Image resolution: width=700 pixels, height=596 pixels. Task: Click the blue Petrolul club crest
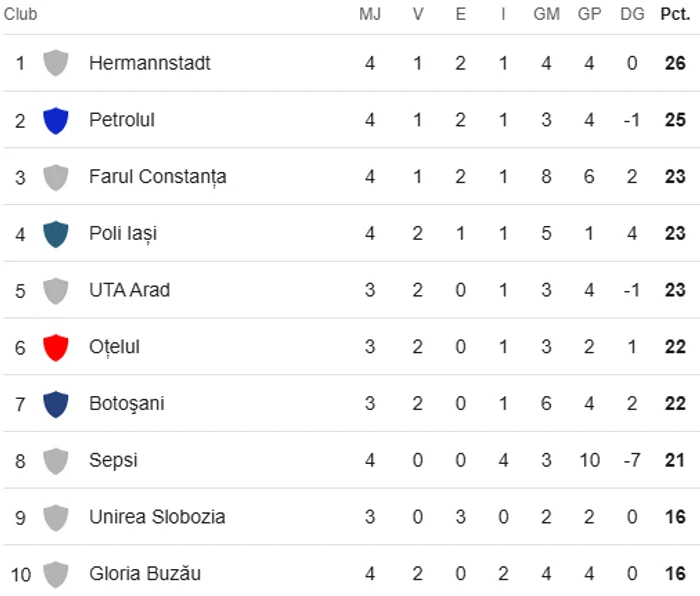[x=56, y=120]
